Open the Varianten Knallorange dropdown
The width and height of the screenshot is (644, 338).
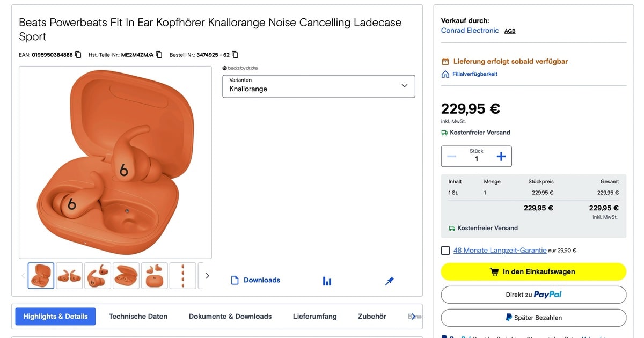pos(318,86)
